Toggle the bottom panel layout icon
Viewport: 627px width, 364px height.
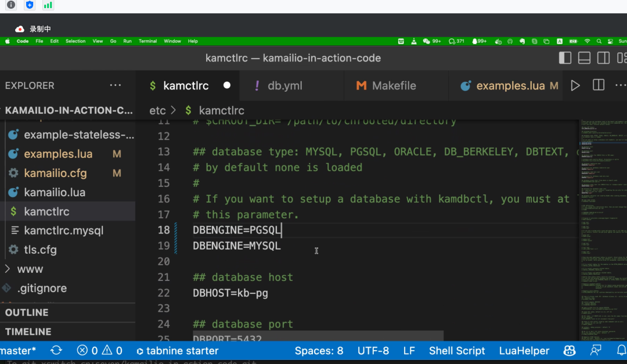pyautogui.click(x=584, y=58)
